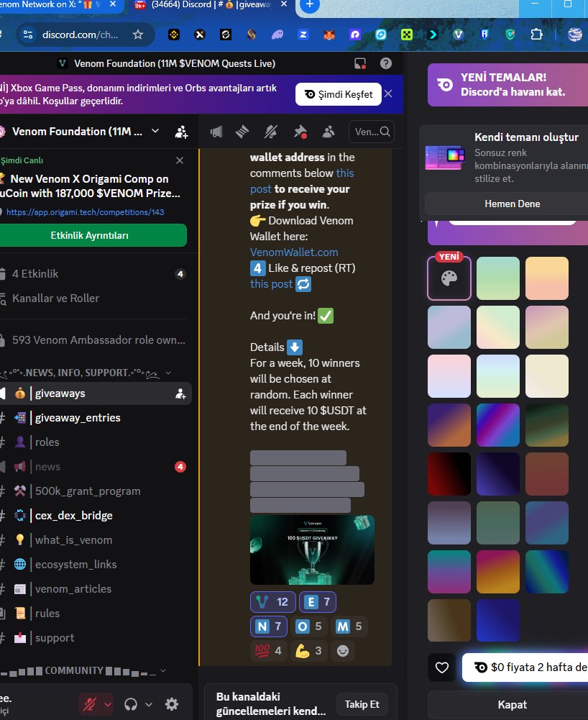
Task: Toggle the 100 emoji reaction
Action: tap(268, 651)
